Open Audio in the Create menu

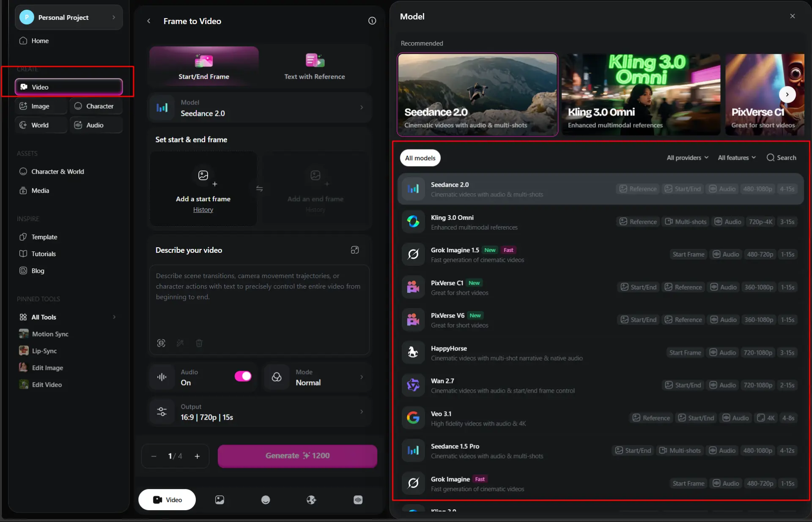point(96,125)
